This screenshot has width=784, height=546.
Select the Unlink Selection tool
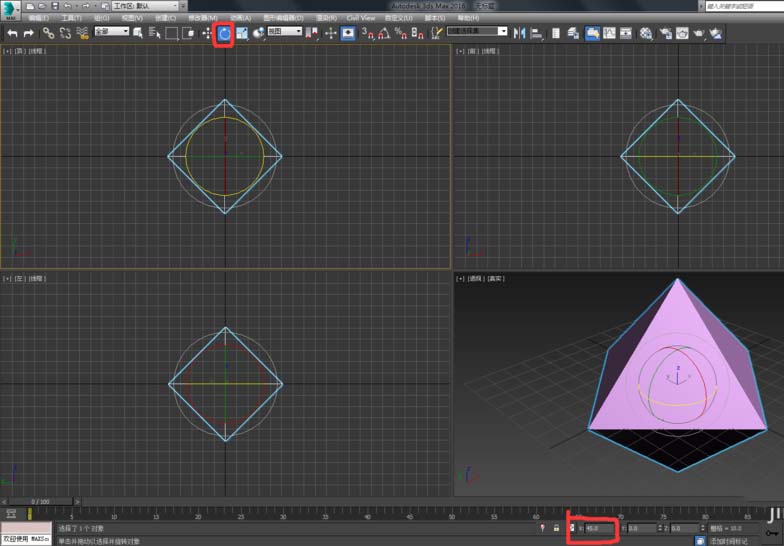[65, 34]
